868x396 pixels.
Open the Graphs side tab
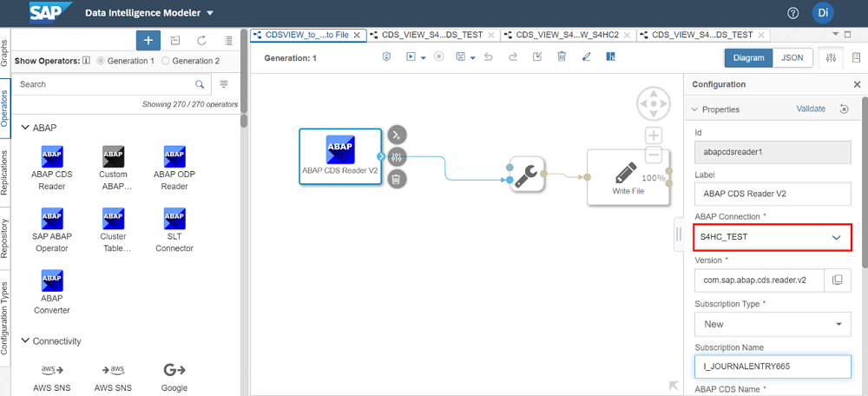pos(4,53)
